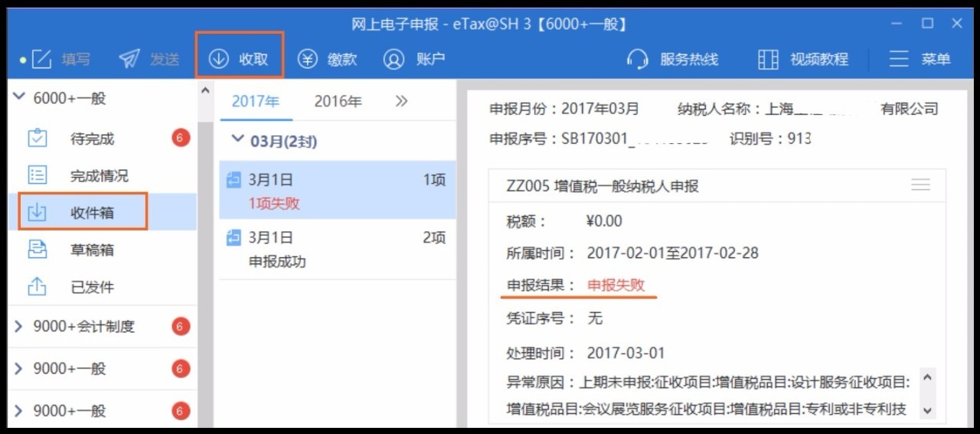Maximize the eTax@SH window
This screenshot has height=434, width=980.
[x=927, y=24]
